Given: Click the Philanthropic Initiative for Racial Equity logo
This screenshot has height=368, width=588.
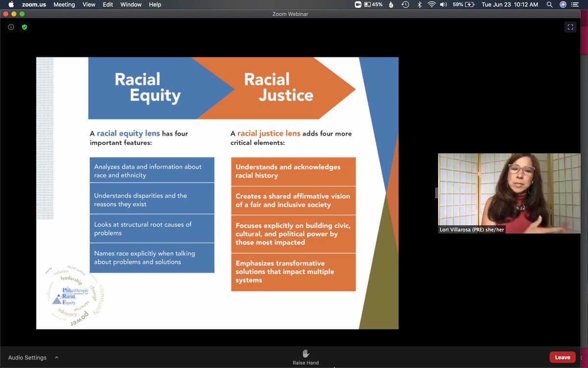Looking at the screenshot, I should [74, 295].
